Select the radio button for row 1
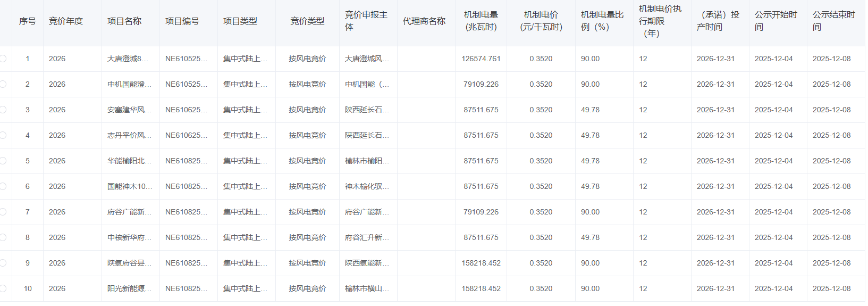The height and width of the screenshot is (306, 868). [x=3, y=59]
